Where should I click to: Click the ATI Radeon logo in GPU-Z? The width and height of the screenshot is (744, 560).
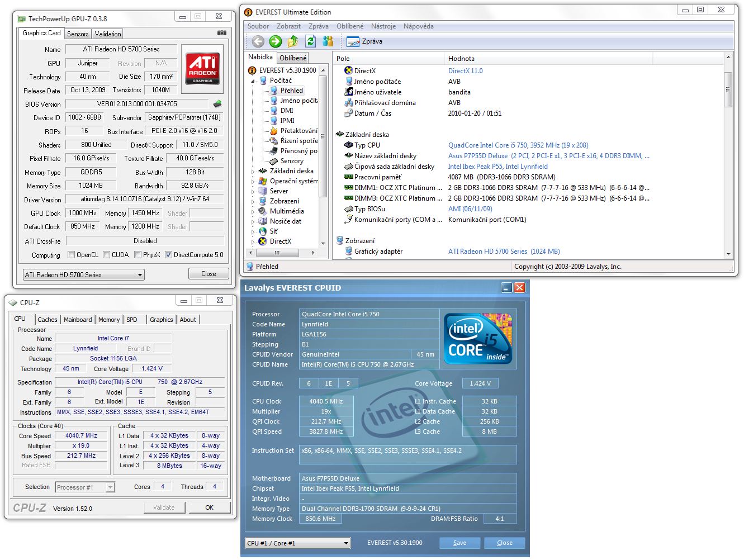click(202, 69)
